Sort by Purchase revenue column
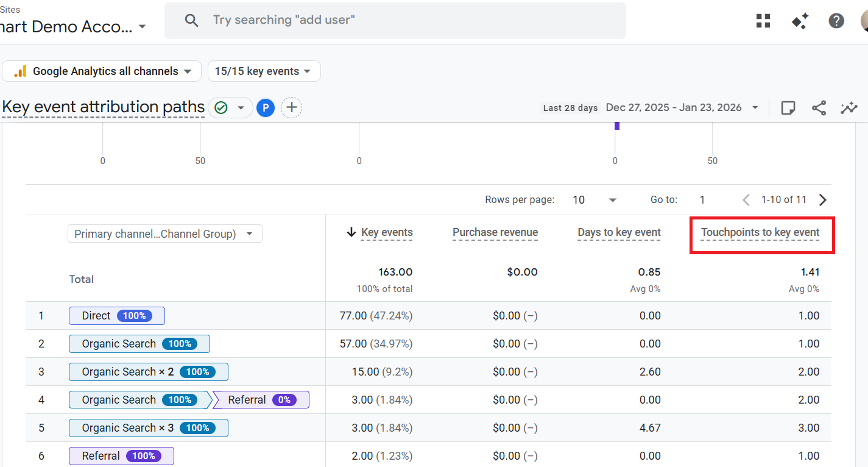Viewport: 868px width, 467px height. [x=495, y=232]
